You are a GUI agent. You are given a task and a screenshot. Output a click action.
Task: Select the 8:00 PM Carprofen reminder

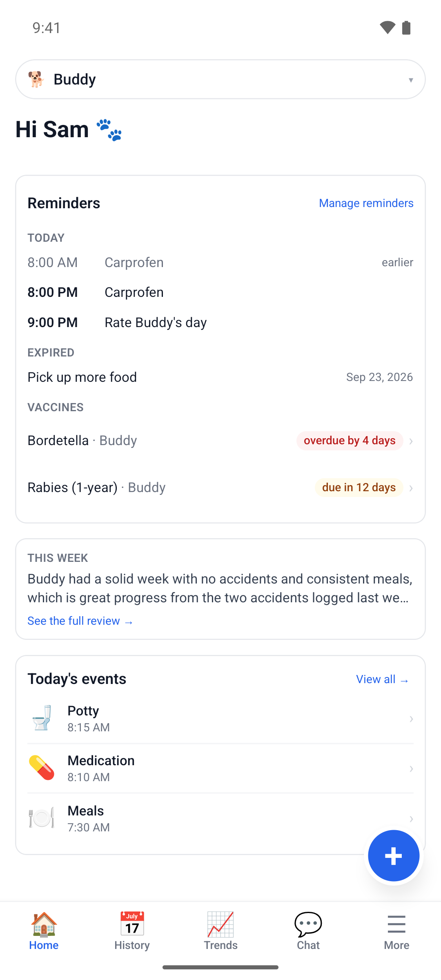pos(220,292)
